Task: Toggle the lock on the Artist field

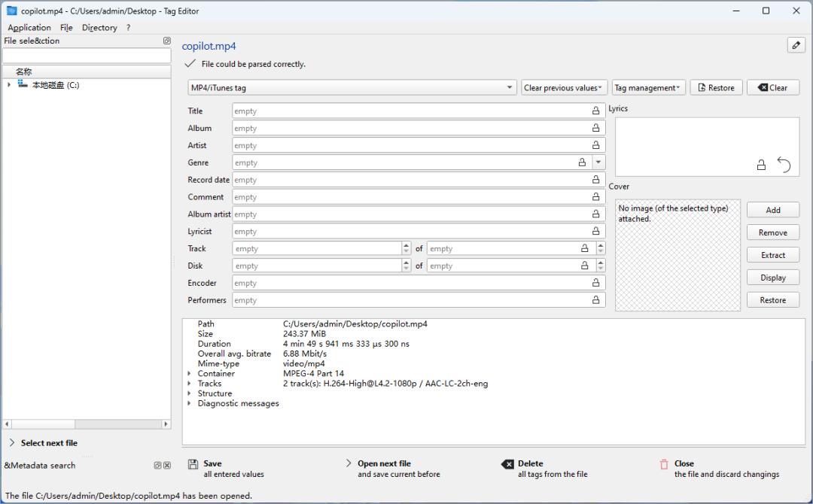Action: (x=596, y=145)
